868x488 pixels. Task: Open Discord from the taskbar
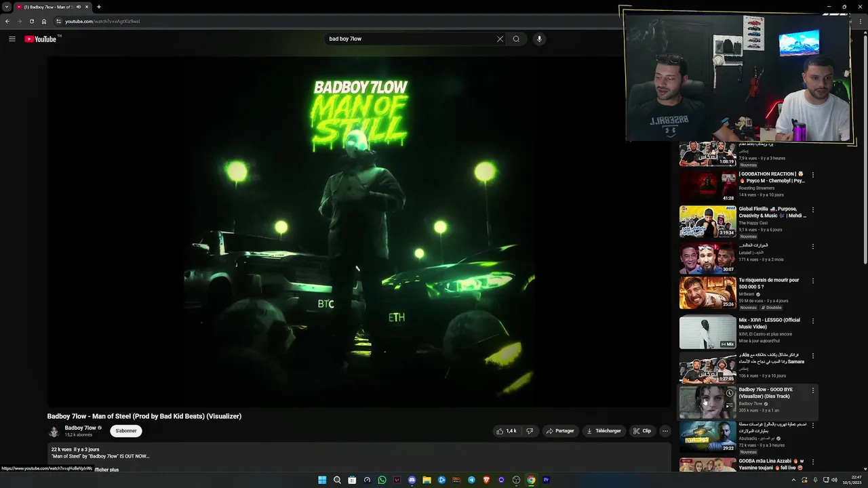click(x=412, y=480)
